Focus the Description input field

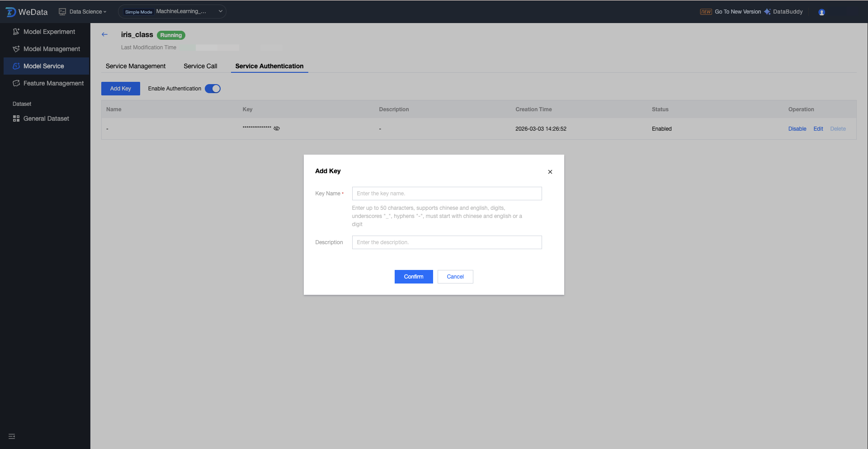pyautogui.click(x=447, y=242)
